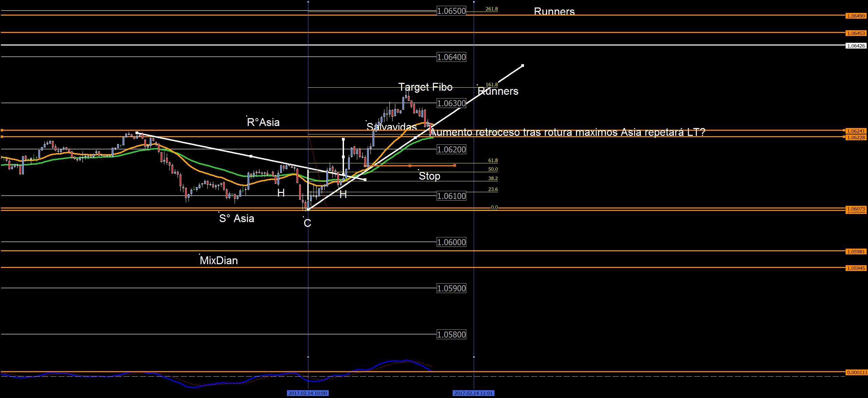This screenshot has width=868, height=398.
Task: Select the 1.05900 price level label
Action: (451, 288)
